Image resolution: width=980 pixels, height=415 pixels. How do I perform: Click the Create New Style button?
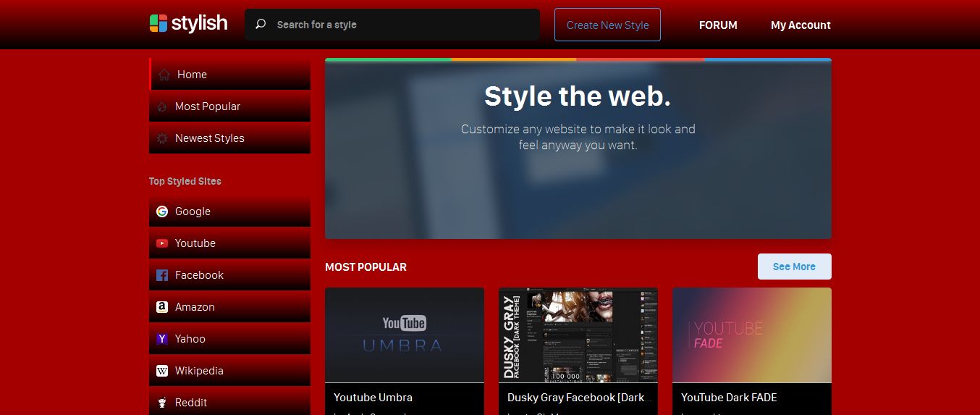coord(607,25)
